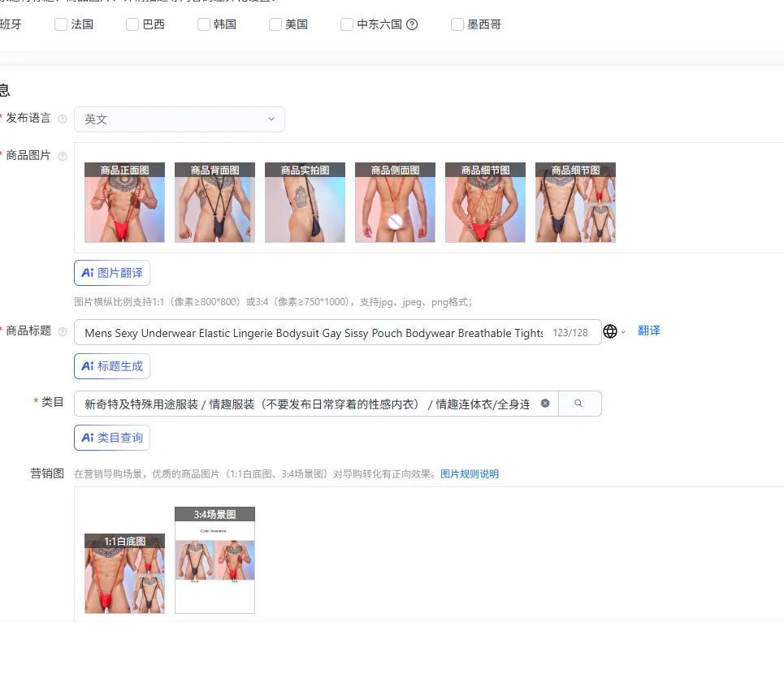Enable the 美国 checkbox

pos(275,24)
